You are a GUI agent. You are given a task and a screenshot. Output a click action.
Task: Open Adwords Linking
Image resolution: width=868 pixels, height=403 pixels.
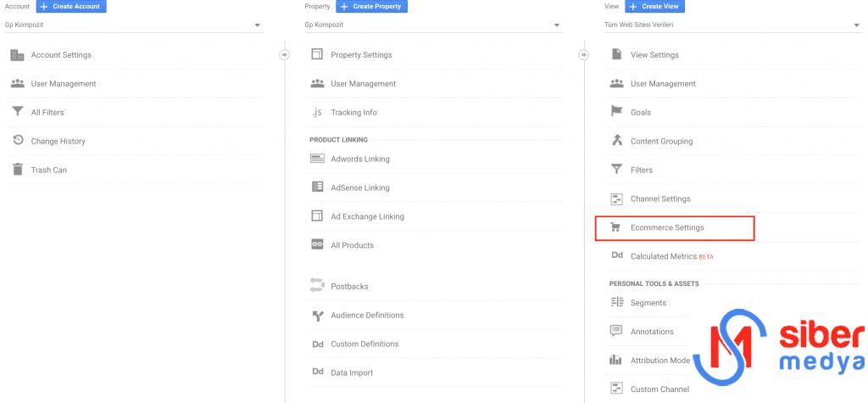360,160
